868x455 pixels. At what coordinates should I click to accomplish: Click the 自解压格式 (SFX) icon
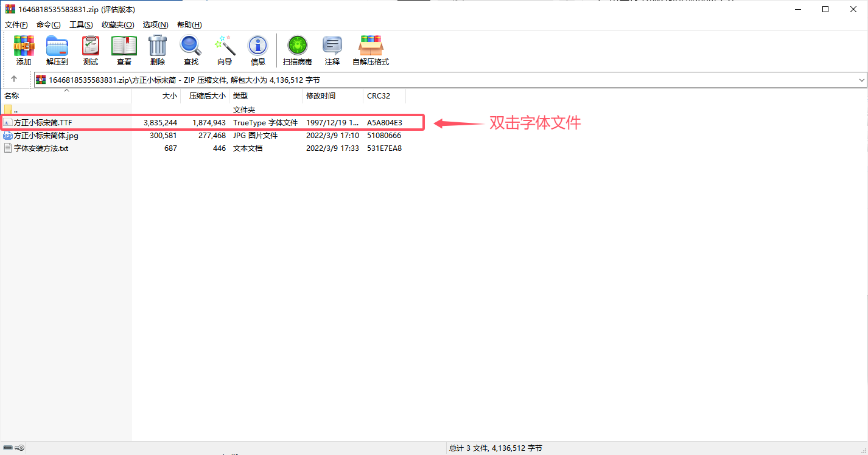[x=371, y=50]
